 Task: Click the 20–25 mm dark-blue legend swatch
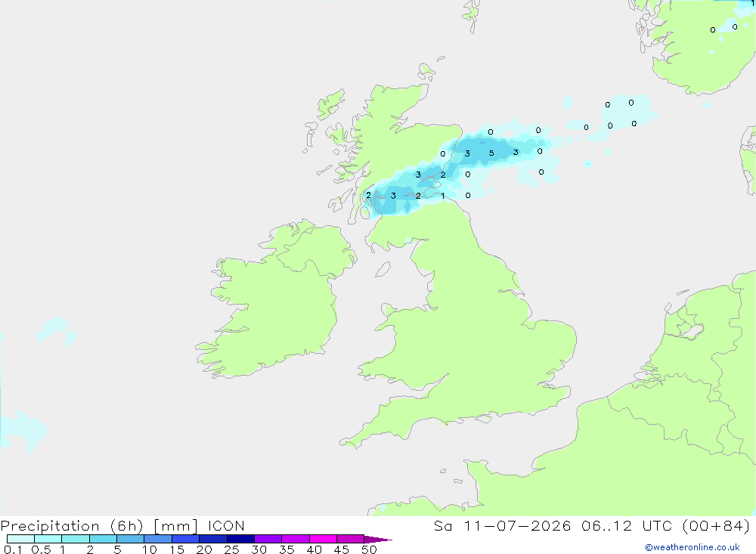pos(213,539)
